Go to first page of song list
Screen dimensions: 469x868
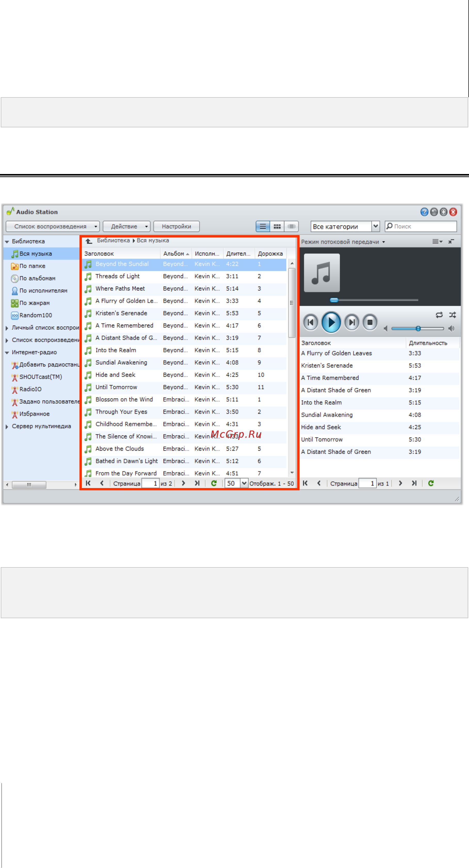point(88,483)
